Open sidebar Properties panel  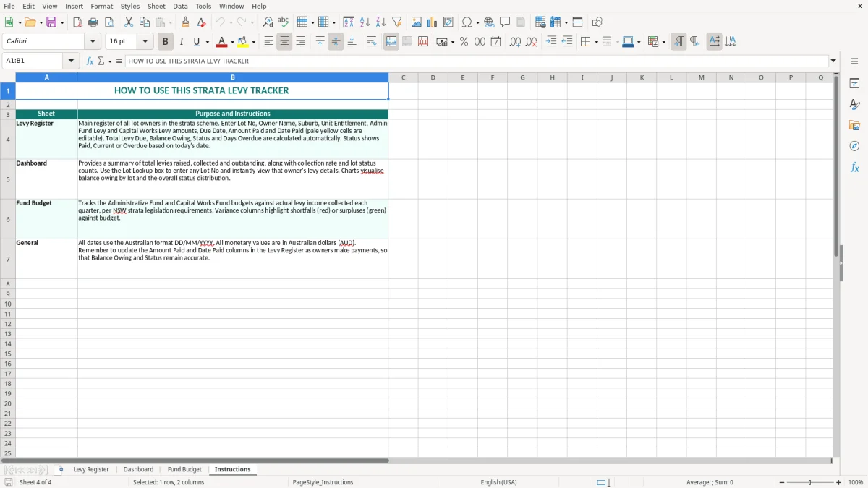coord(854,83)
